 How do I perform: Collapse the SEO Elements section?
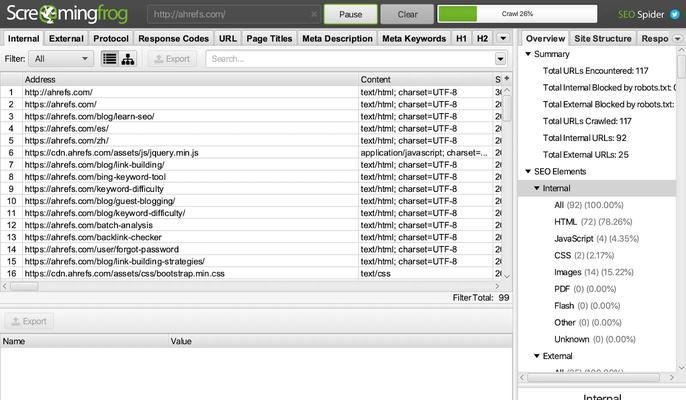click(528, 171)
